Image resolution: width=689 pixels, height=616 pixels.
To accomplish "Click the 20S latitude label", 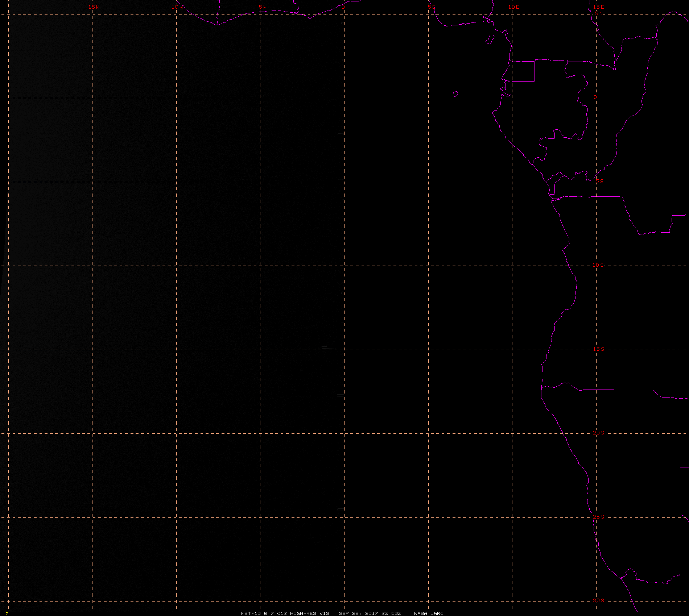I will point(599,433).
